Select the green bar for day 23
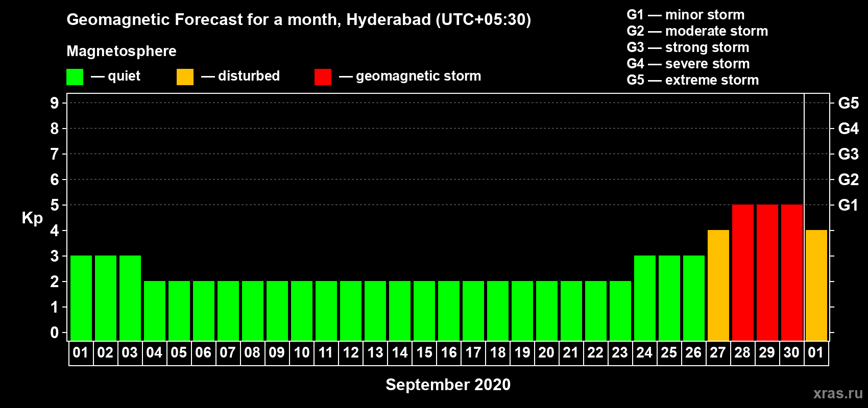The height and width of the screenshot is (408, 868). coord(620,311)
